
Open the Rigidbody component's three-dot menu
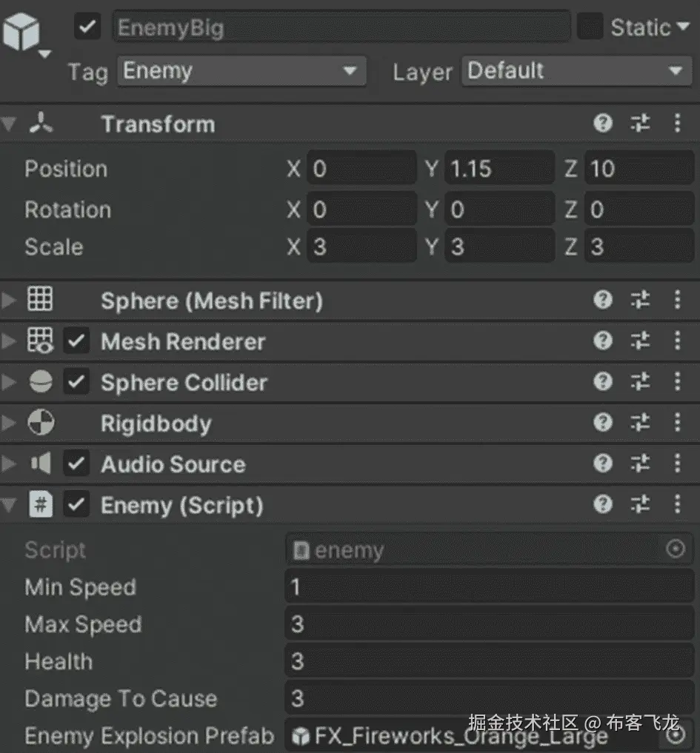click(677, 424)
